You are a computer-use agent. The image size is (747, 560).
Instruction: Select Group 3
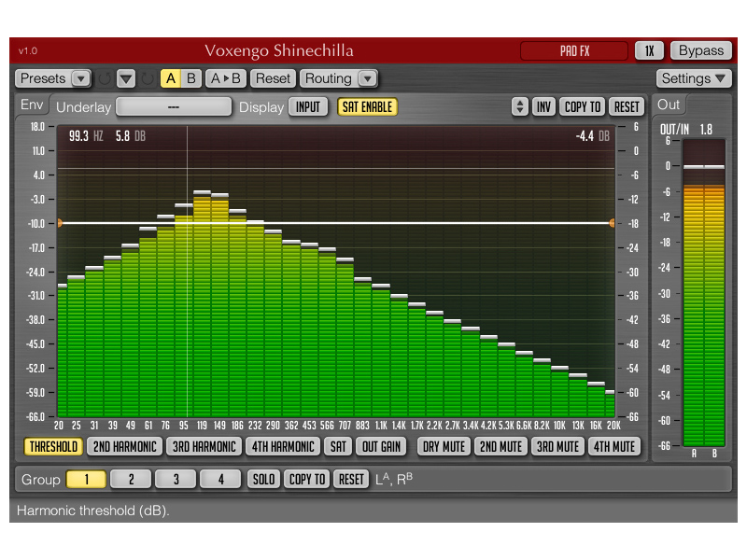click(176, 479)
